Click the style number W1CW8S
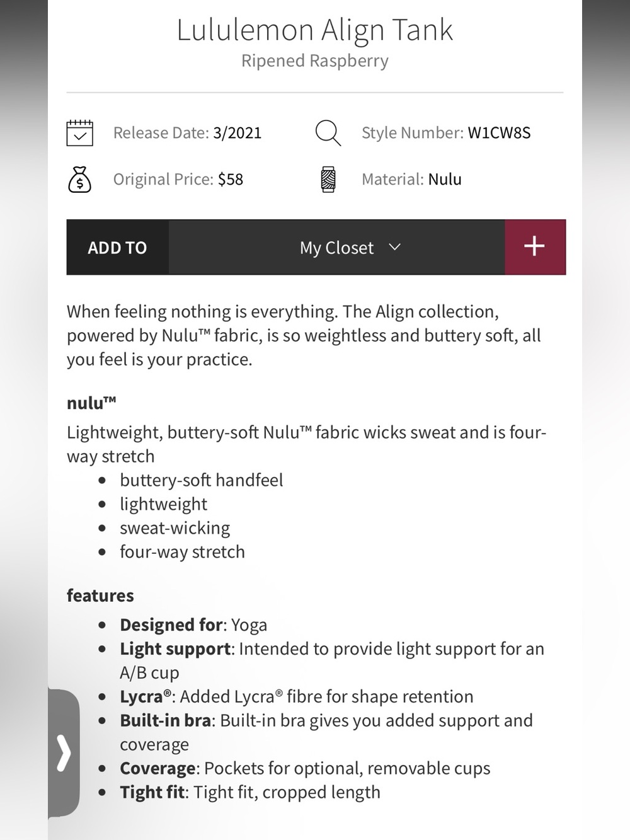The width and height of the screenshot is (630, 840). (499, 133)
